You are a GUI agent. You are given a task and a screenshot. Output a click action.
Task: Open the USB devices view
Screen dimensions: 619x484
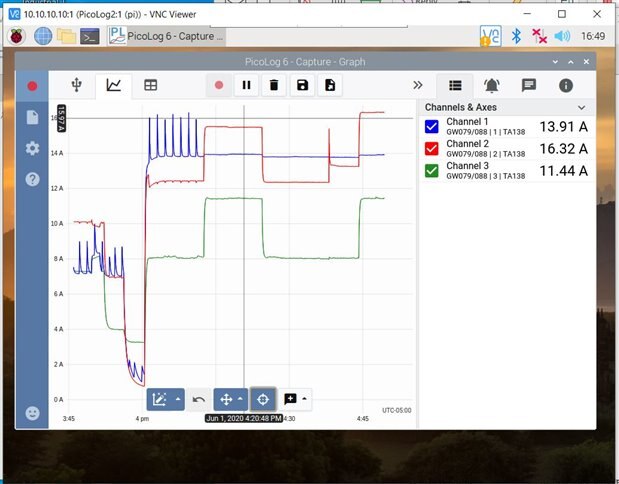point(78,86)
